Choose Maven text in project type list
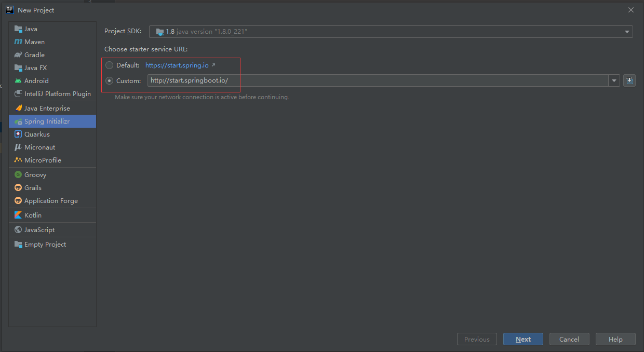Image resolution: width=644 pixels, height=352 pixels. 34,42
